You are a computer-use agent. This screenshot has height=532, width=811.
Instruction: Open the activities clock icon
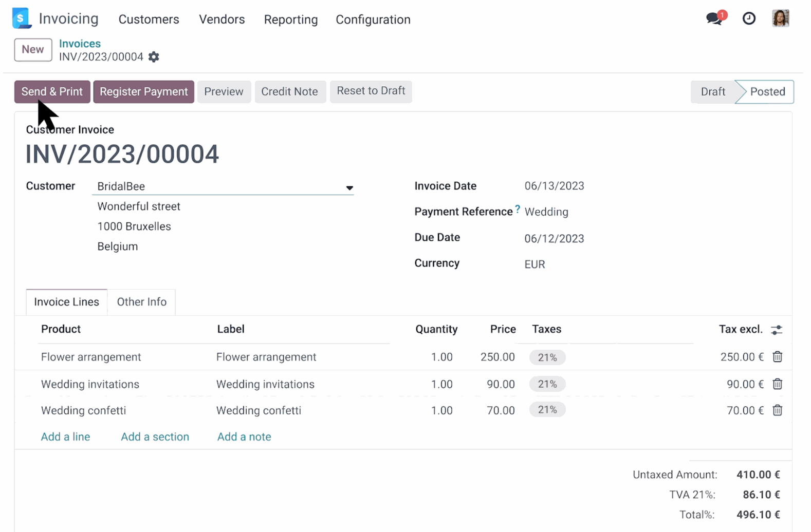[x=749, y=18]
